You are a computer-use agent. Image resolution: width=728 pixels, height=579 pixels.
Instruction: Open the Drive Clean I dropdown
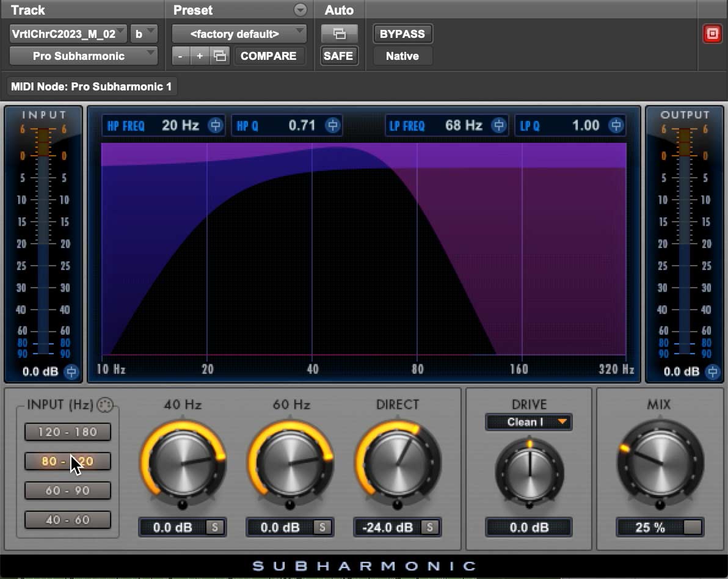(529, 422)
